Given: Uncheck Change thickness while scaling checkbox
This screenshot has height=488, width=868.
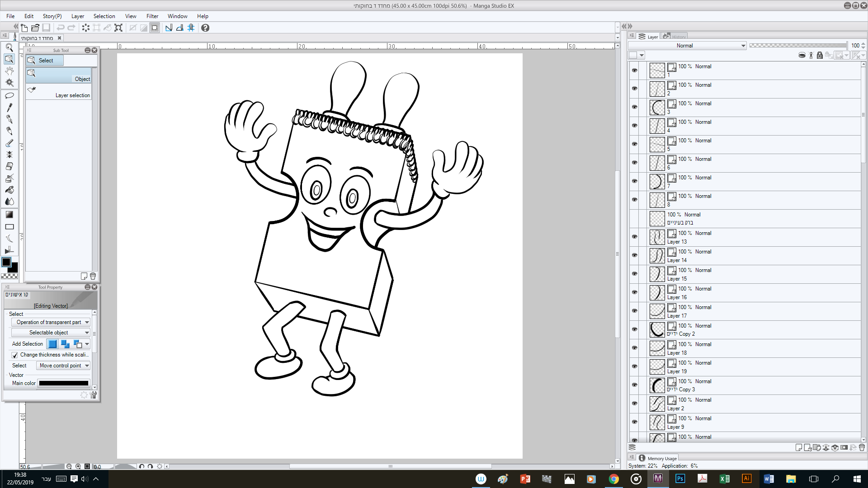Looking at the screenshot, I should (x=15, y=355).
